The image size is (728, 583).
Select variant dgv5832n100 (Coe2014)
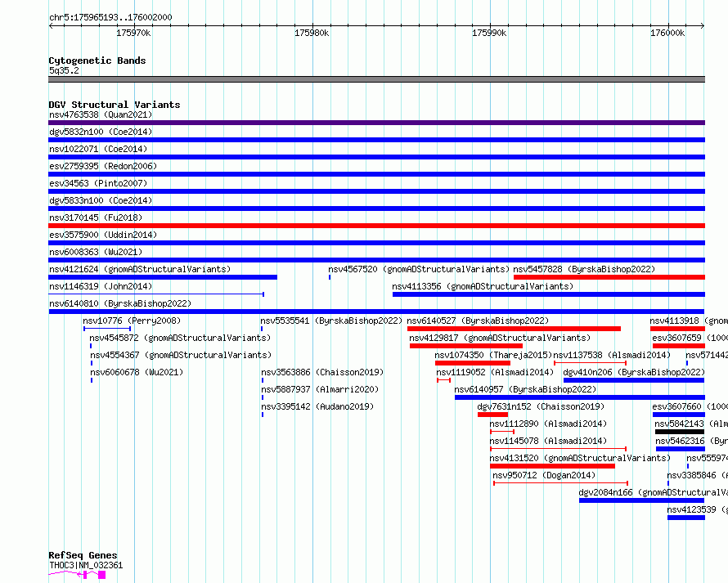click(101, 132)
